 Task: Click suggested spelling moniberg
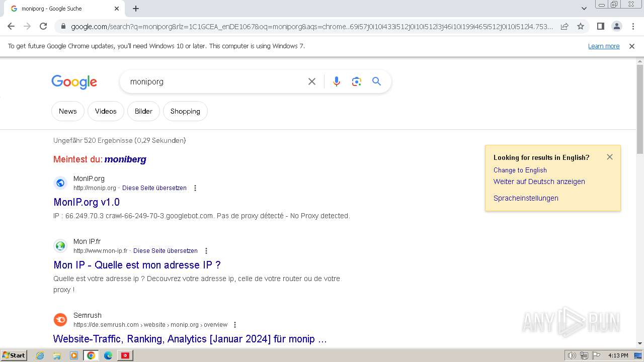(x=125, y=159)
